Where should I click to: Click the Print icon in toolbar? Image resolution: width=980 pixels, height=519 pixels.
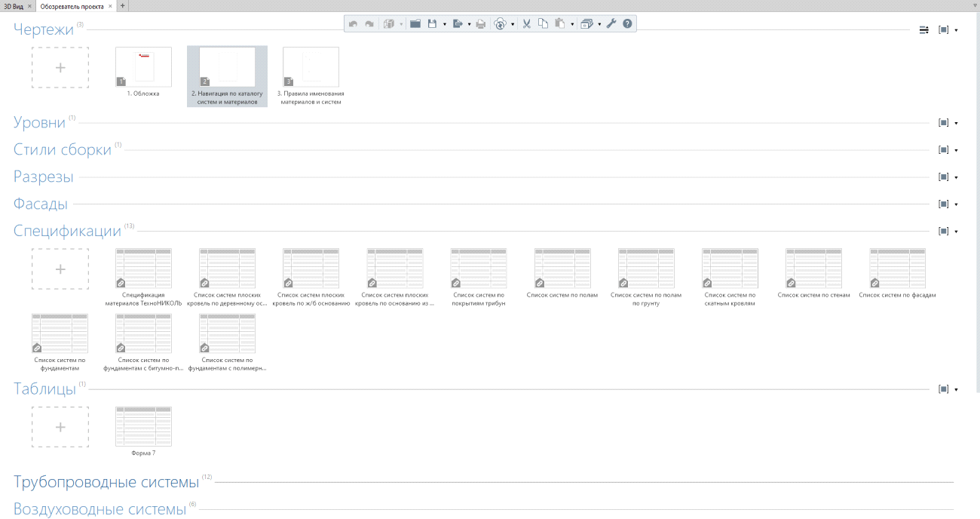pyautogui.click(x=481, y=24)
